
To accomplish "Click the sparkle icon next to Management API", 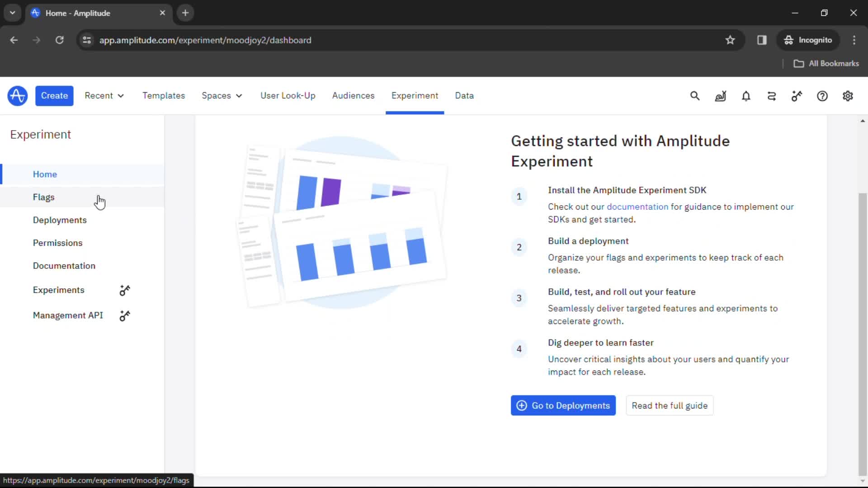I will coord(125,315).
